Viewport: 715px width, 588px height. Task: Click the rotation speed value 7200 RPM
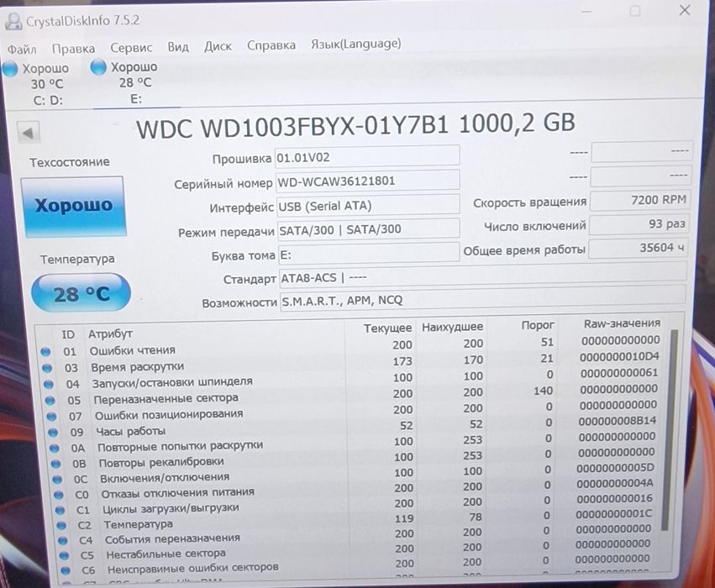639,200
